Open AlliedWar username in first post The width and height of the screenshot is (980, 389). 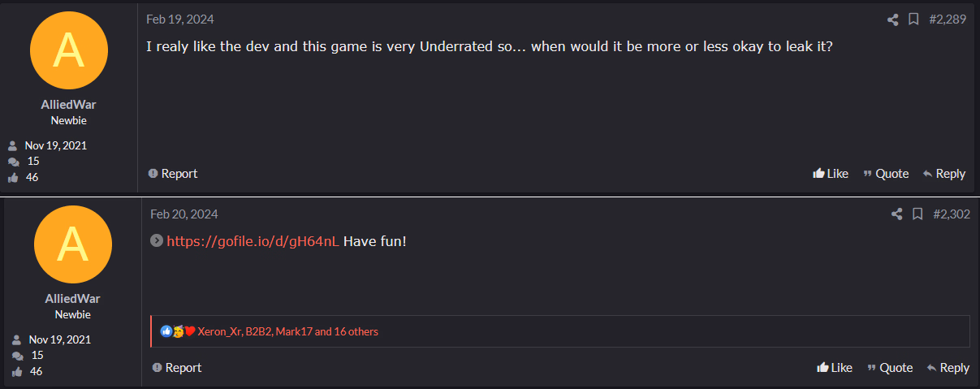coord(68,104)
